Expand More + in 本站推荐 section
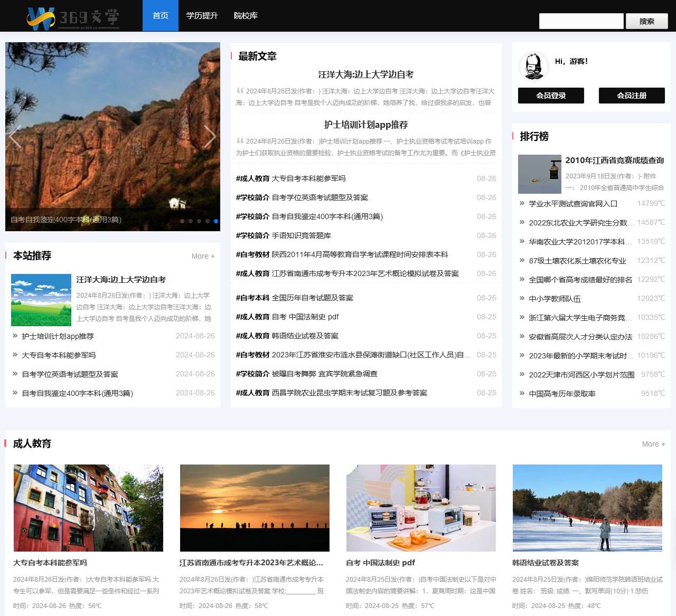This screenshot has height=616, width=676. pyautogui.click(x=203, y=256)
